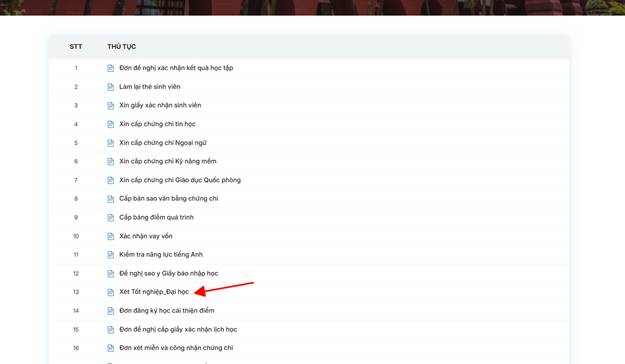Click document icon next to Xét Tốt nghiệp_Đại học
Viewport: 625px width, 364px height.
tap(110, 292)
